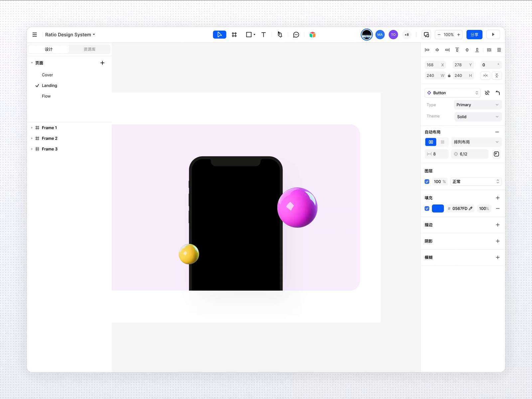Select the Pen tool
Screen dimensions: 532x399
[280, 34]
